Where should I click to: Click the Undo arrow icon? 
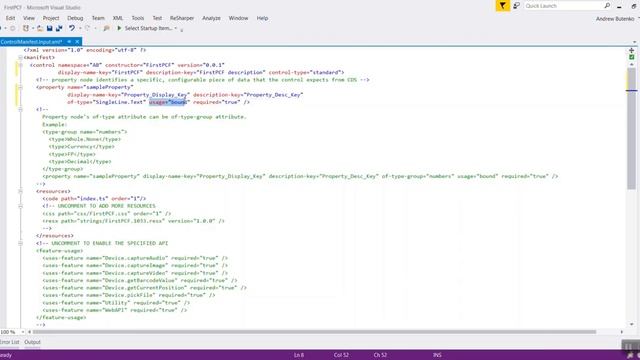tap(72, 28)
